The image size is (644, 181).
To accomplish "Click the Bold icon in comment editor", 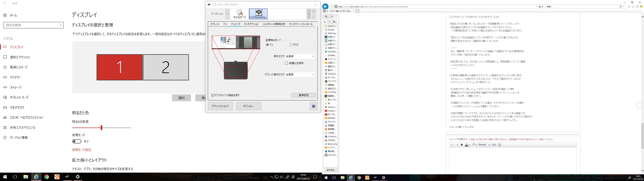I will (x=462, y=145).
